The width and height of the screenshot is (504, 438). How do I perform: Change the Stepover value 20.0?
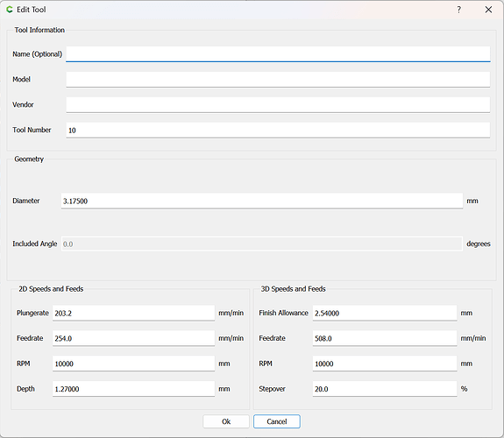coord(385,389)
